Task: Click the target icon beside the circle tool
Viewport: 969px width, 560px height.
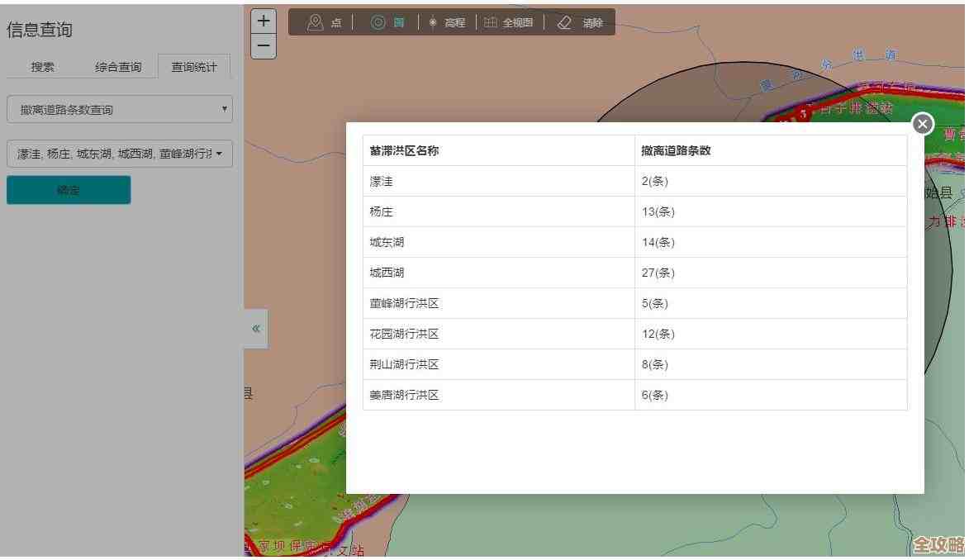Action: pos(379,22)
